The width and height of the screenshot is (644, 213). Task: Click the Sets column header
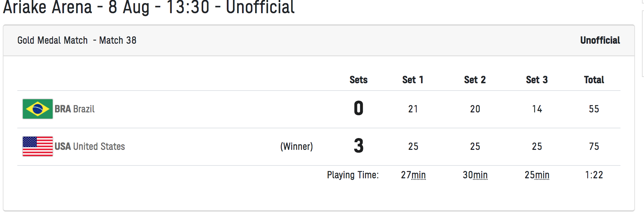point(358,80)
